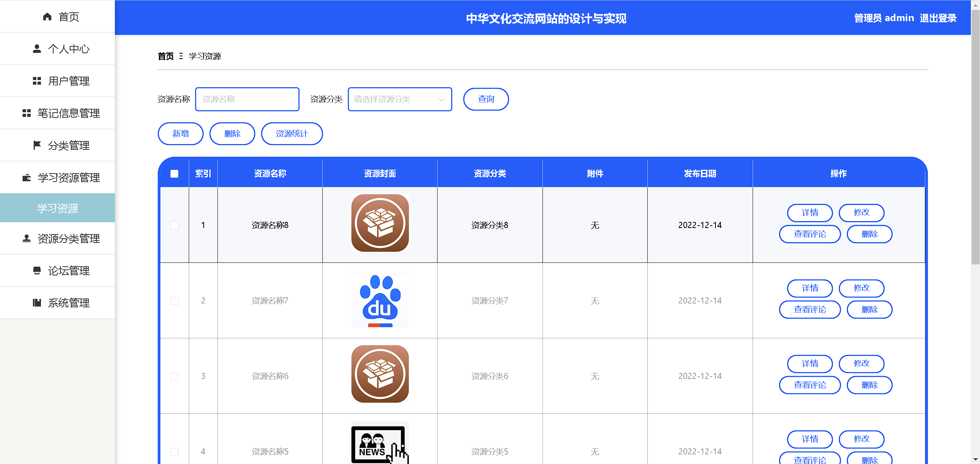Click the flag icon beside 分类管理
This screenshot has height=464, width=980.
(x=37, y=145)
